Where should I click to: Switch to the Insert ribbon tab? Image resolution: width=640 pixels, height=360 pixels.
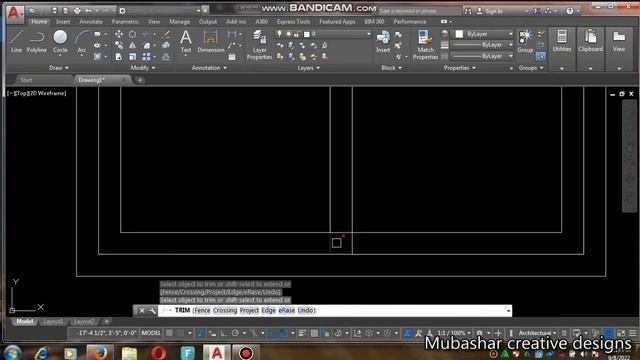point(63,22)
